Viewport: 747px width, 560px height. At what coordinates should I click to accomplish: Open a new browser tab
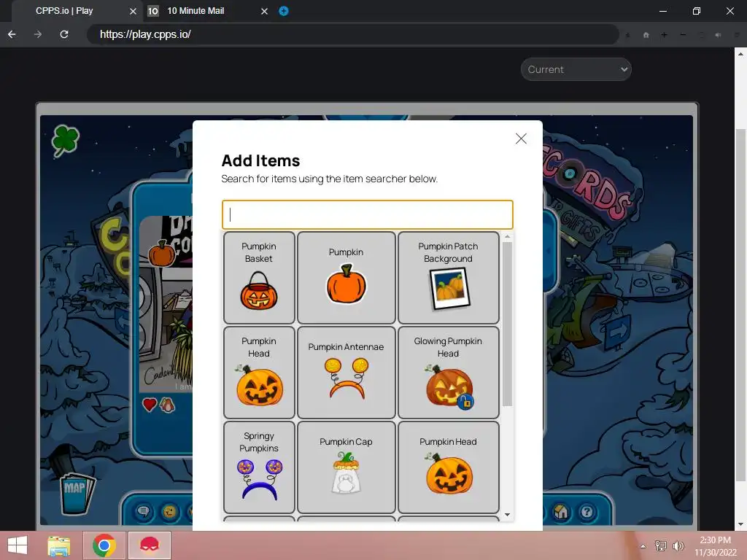pos(284,11)
